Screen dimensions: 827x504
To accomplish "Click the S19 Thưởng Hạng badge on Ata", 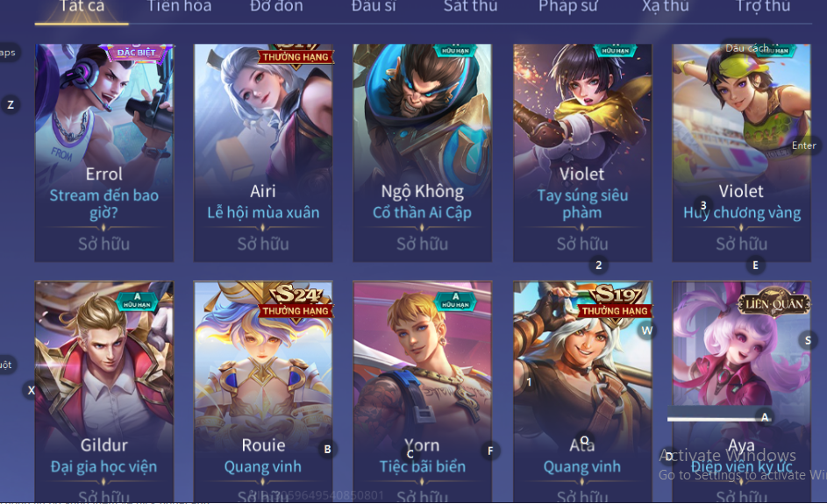I will pyautogui.click(x=615, y=302).
